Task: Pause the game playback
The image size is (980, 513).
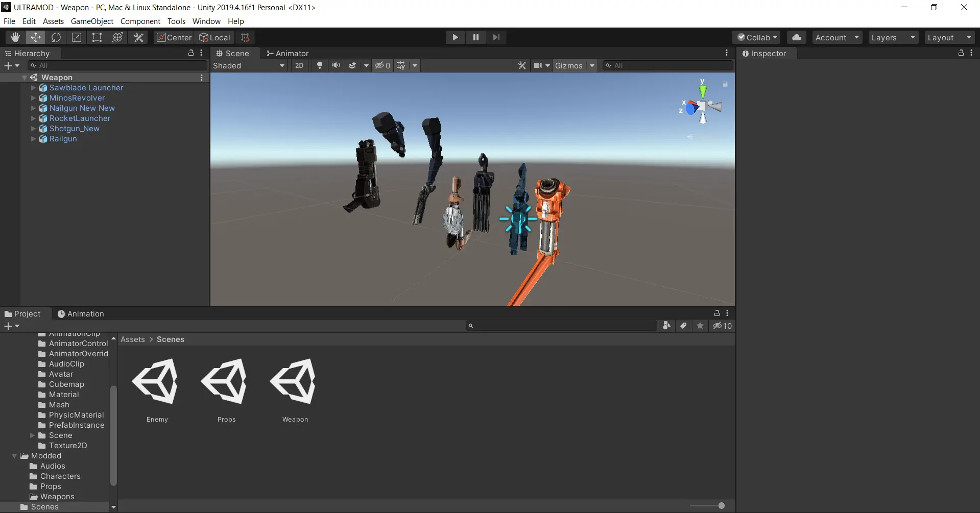Action: coord(475,37)
